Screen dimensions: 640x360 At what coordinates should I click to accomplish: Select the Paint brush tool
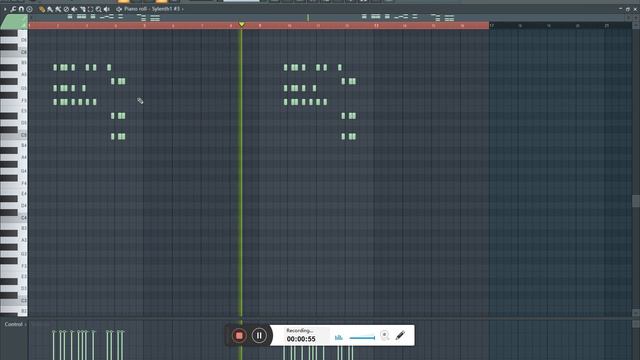tap(50, 9)
